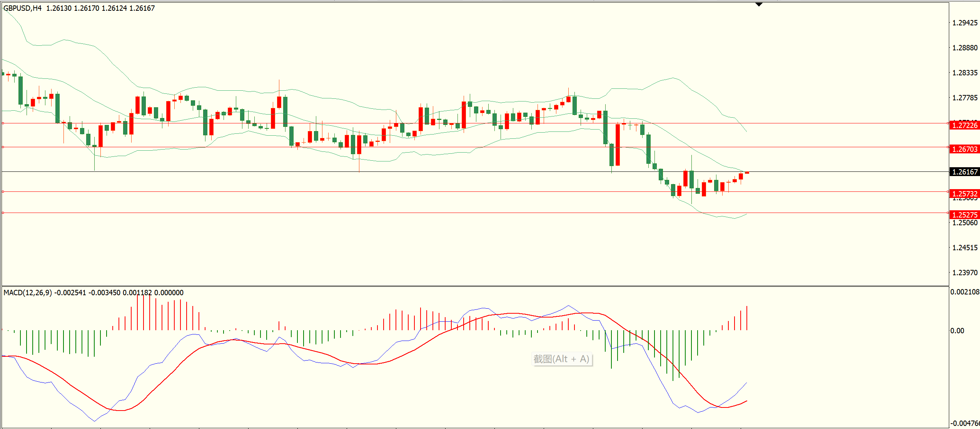Click the screenshot (Alt + A) tooltip
The image size is (980, 429).
pyautogui.click(x=561, y=359)
